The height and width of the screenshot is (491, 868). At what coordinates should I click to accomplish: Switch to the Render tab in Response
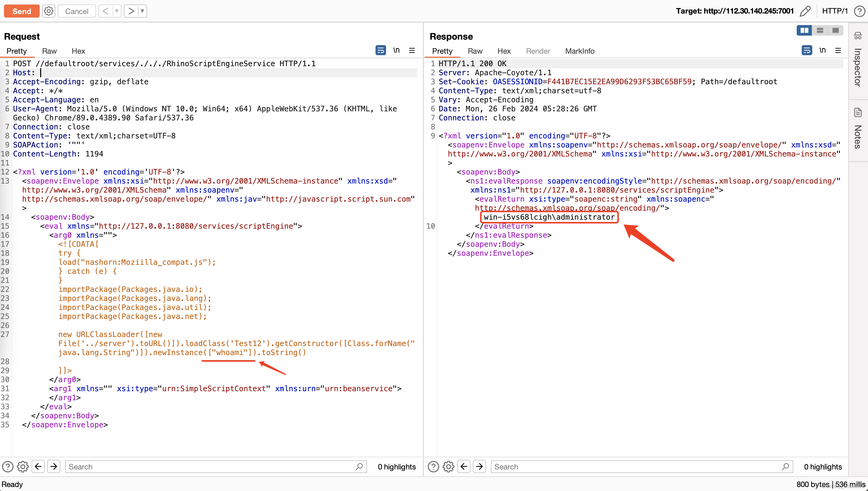(538, 51)
